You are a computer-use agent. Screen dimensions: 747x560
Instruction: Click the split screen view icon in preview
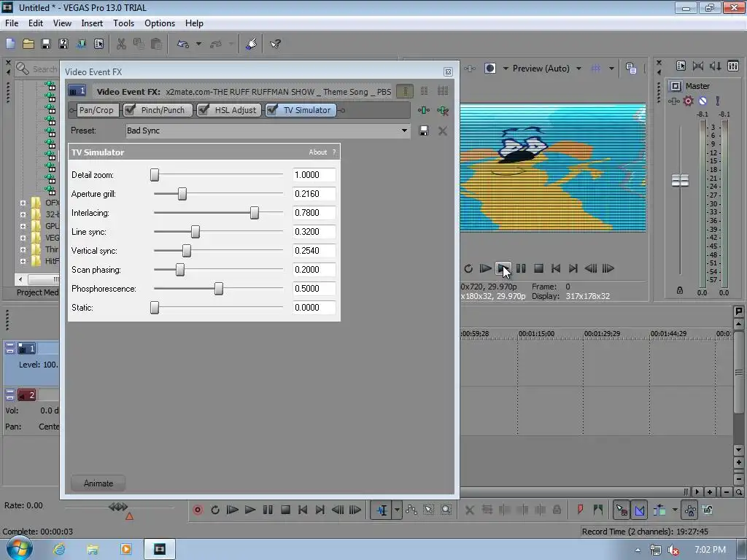coord(490,68)
